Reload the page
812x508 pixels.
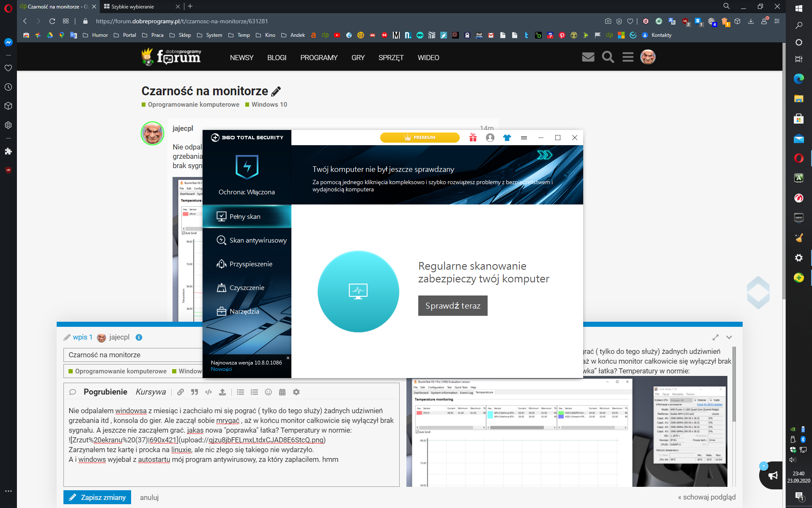tap(52, 21)
